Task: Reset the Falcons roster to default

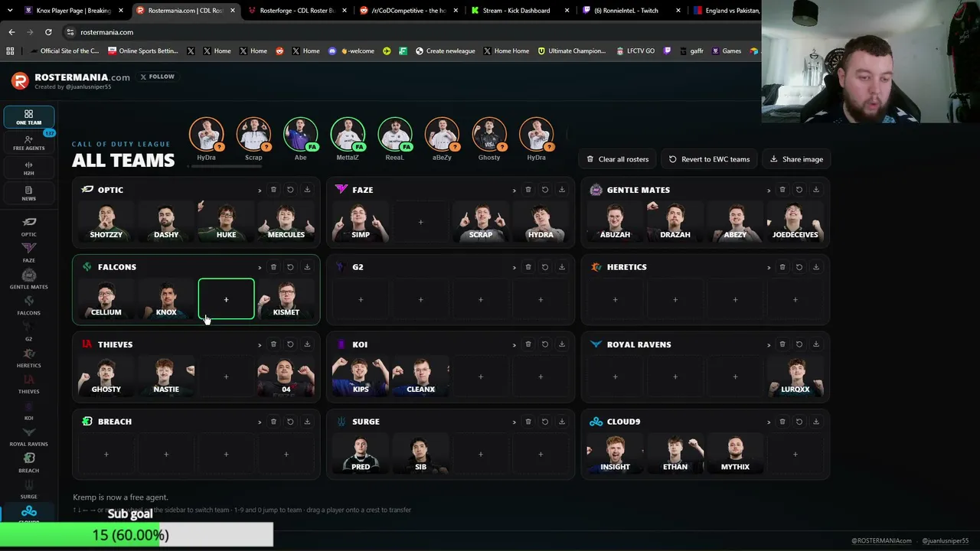Action: (290, 267)
